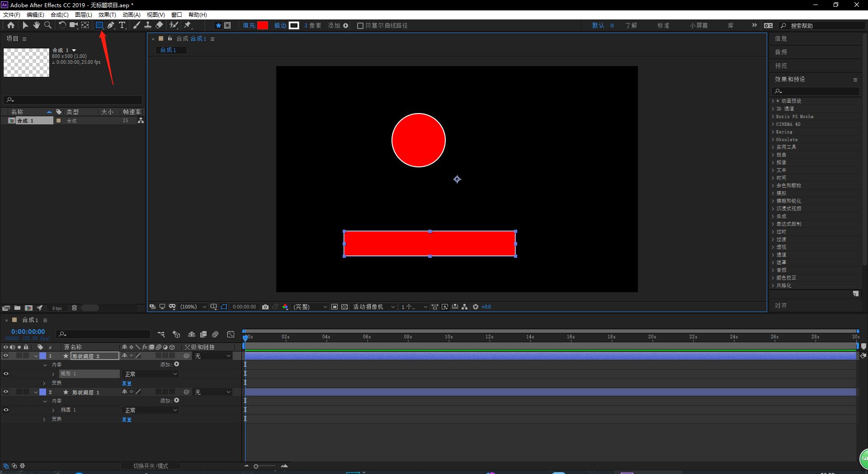Select the Pan Behind anchor point tool
868x474 pixels.
pyautogui.click(x=85, y=25)
